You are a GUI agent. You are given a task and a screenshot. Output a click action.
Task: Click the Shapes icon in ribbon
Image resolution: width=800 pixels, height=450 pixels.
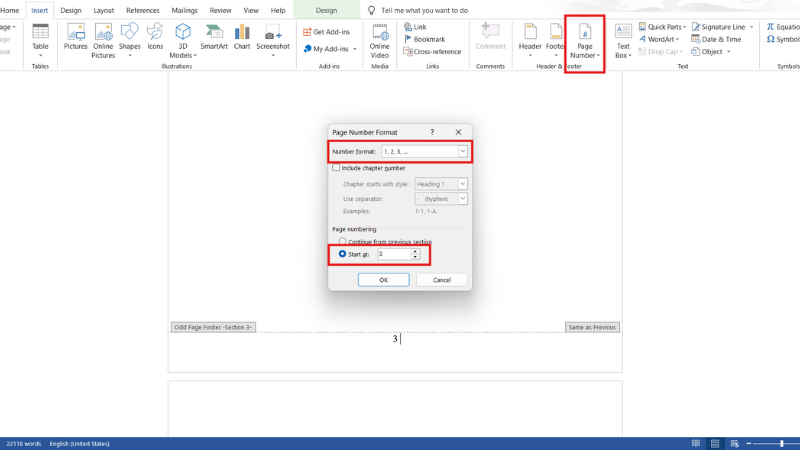[x=129, y=36]
